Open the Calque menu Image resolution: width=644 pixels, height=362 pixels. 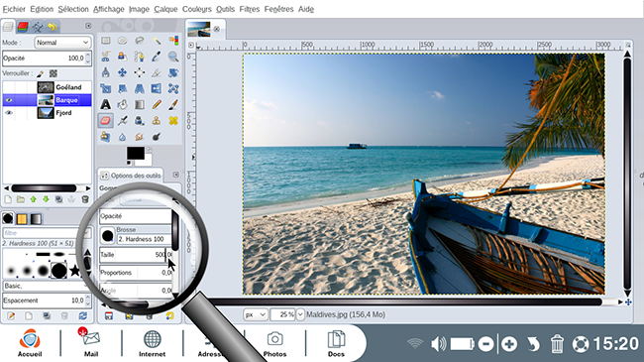pos(165,9)
